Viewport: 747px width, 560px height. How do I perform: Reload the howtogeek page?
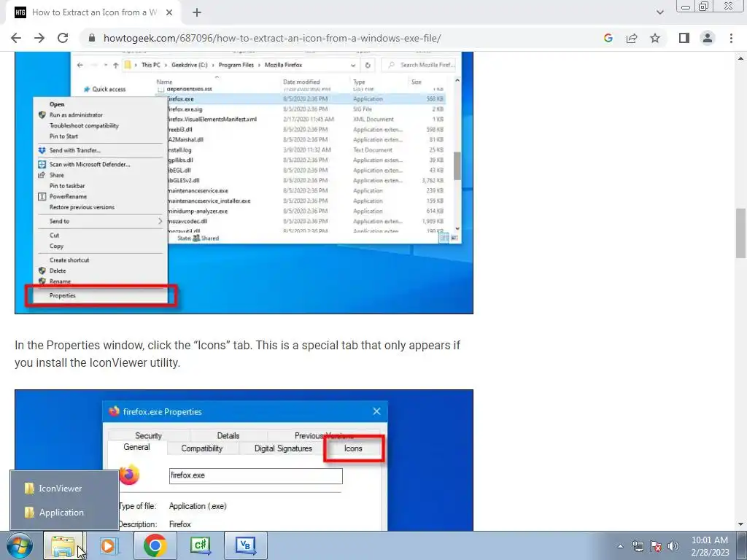(x=63, y=38)
